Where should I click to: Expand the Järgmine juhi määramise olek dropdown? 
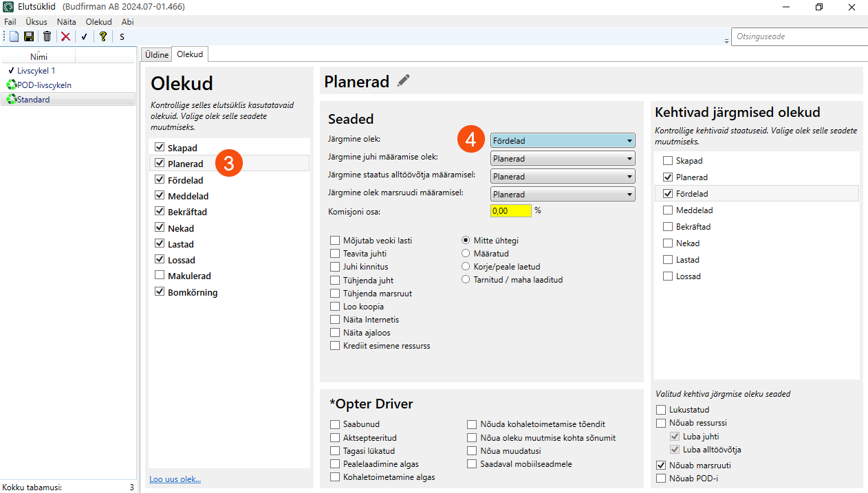pos(562,159)
